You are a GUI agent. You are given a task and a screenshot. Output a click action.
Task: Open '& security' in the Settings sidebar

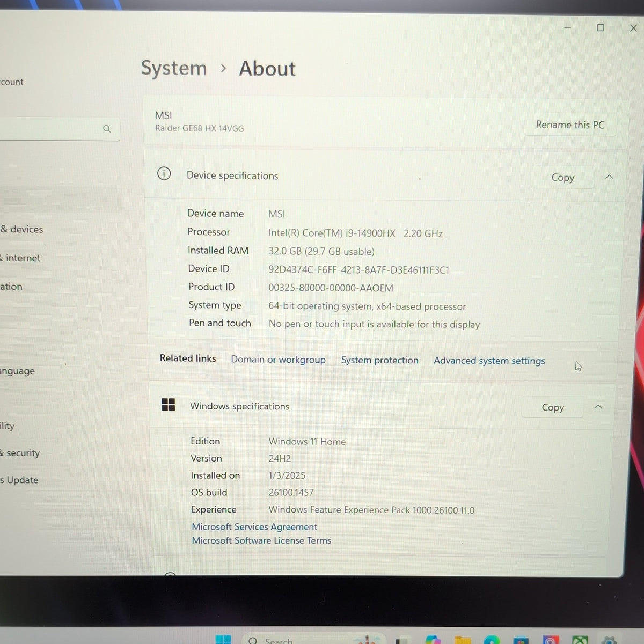(20, 453)
